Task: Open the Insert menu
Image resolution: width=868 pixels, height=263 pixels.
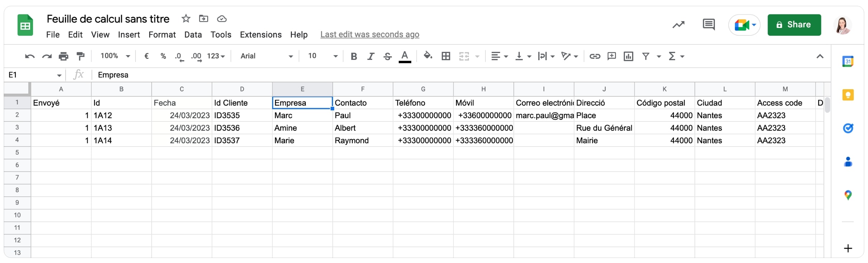Action: [129, 35]
